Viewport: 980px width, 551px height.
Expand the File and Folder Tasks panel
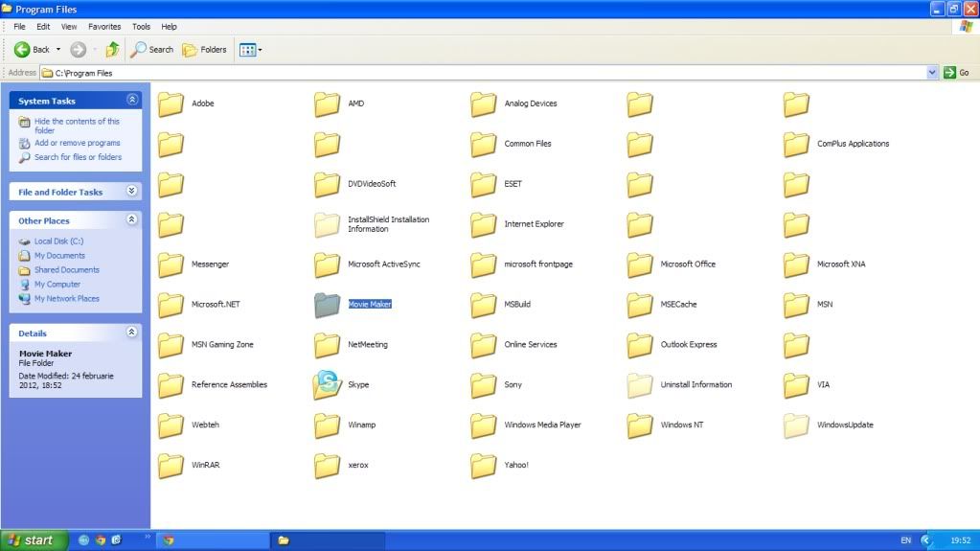(132, 191)
